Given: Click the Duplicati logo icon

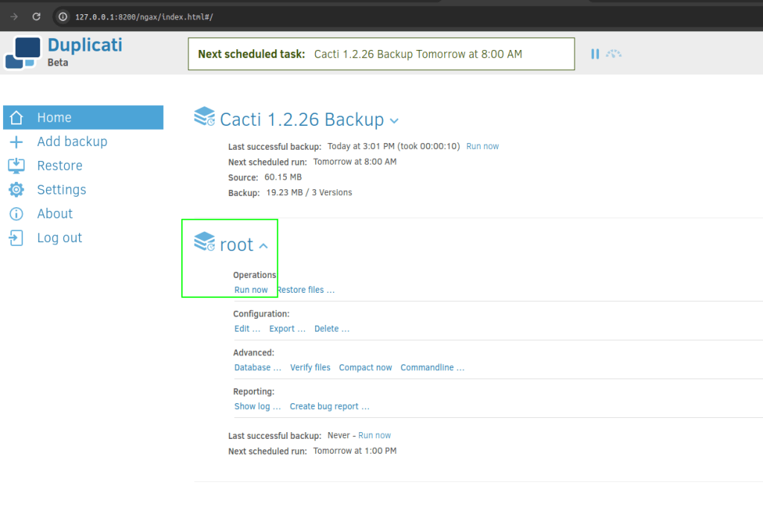Looking at the screenshot, I should 22,52.
